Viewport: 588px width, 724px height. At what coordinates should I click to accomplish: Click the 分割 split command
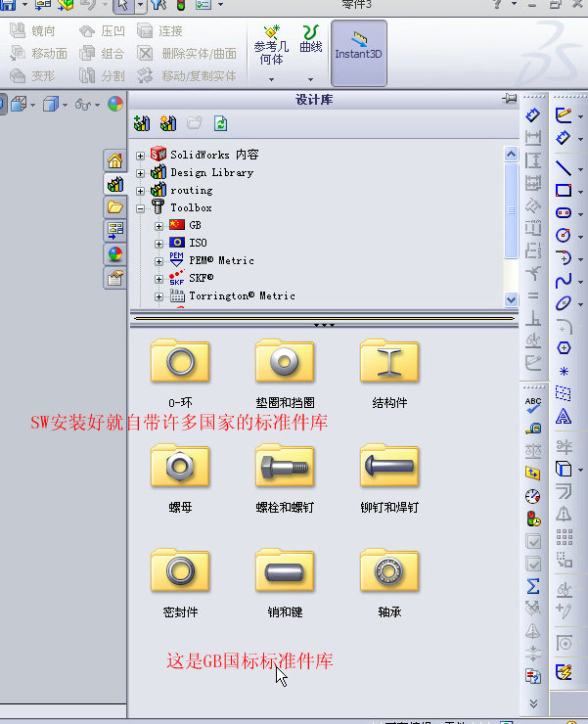pyautogui.click(x=102, y=75)
